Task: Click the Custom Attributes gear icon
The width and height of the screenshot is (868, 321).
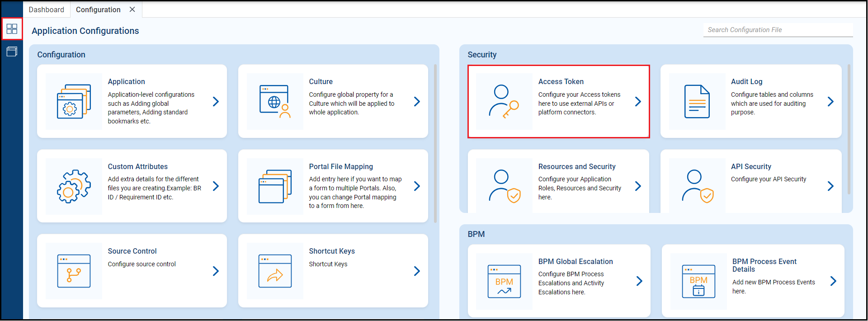Action: coord(74,186)
